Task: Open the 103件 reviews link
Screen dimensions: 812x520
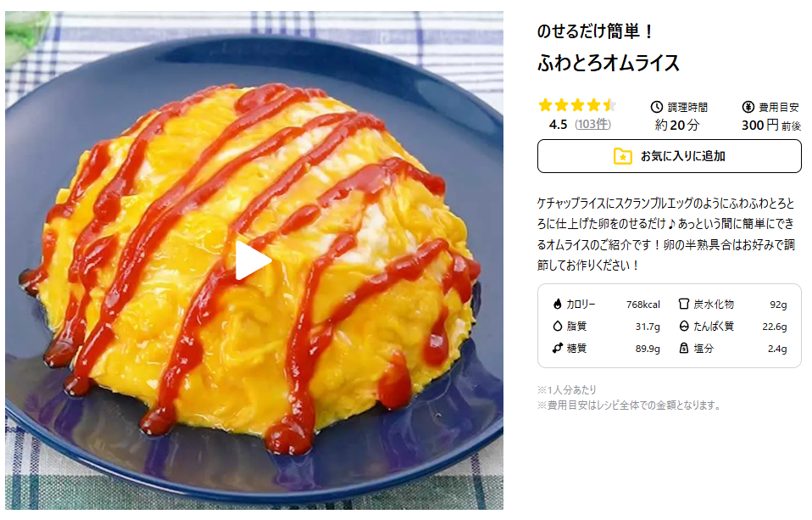Action: coord(593,125)
